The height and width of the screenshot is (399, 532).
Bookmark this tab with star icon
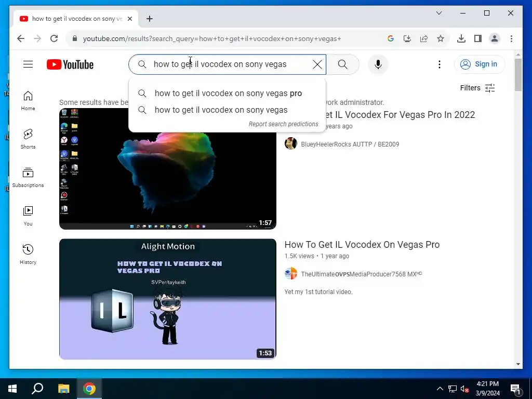441,38
